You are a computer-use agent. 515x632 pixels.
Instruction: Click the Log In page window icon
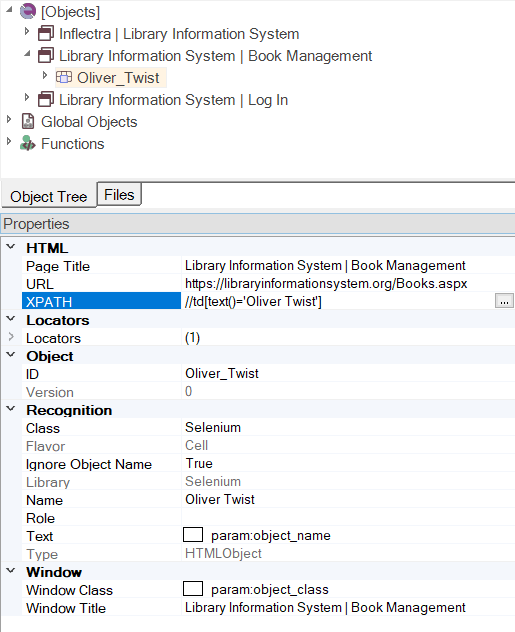(x=46, y=100)
